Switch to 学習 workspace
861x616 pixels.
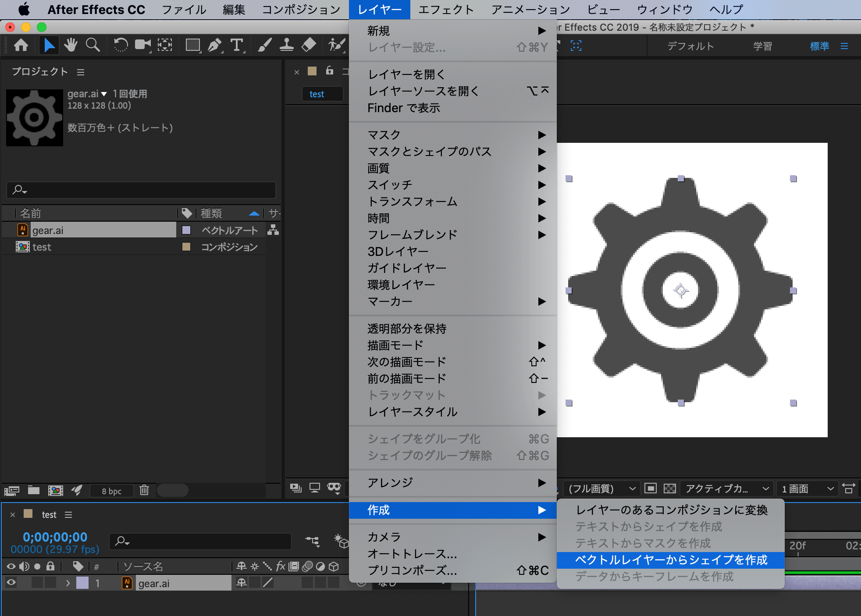[x=762, y=46]
